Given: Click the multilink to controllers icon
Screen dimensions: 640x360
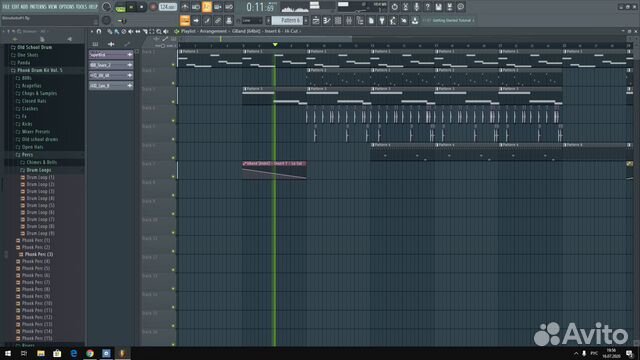Looking at the screenshot, I should tap(229, 20).
